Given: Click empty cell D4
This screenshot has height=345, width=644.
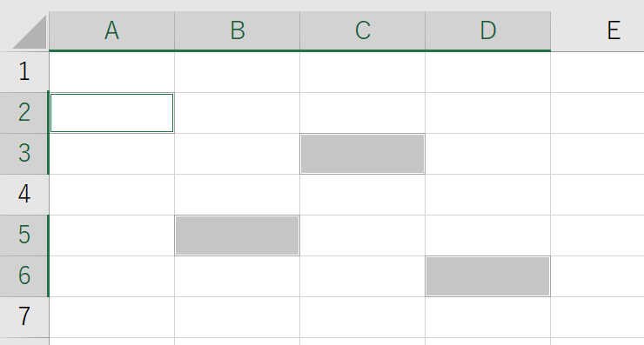Looking at the screenshot, I should pos(488,195).
